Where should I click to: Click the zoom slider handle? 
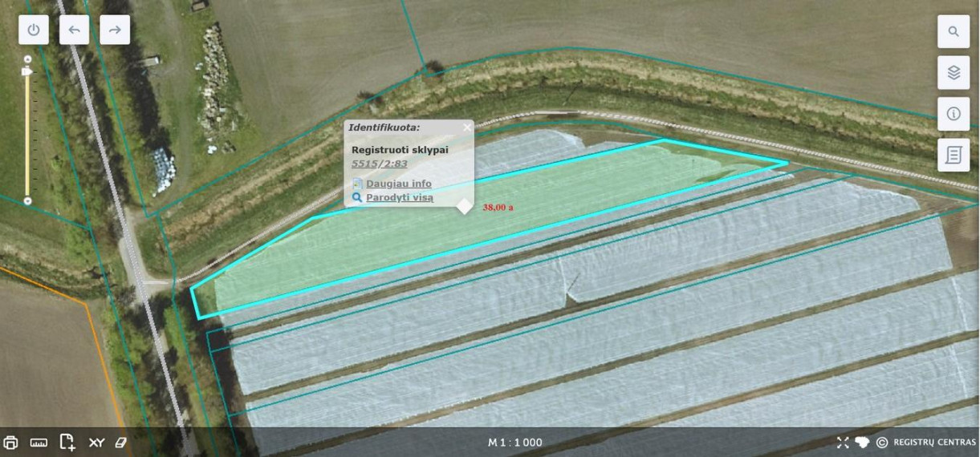tap(27, 71)
